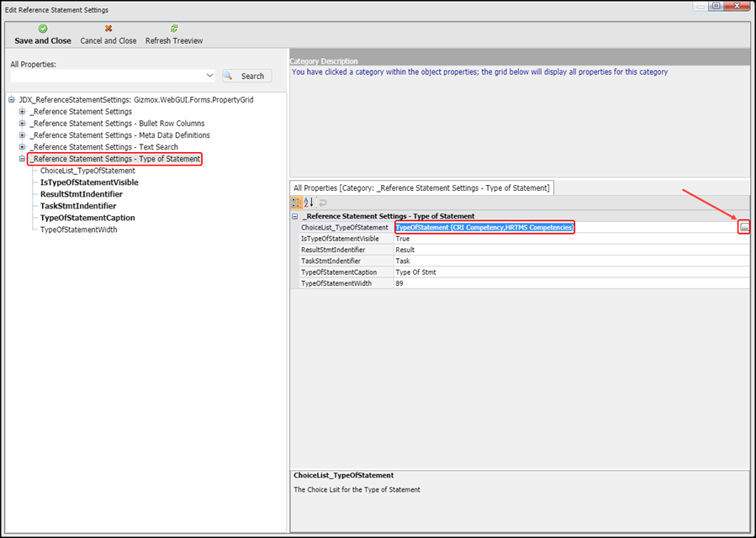Select IsTypeOfStatementVisible in the tree
Viewport: 756px width, 538px height.
click(x=89, y=182)
